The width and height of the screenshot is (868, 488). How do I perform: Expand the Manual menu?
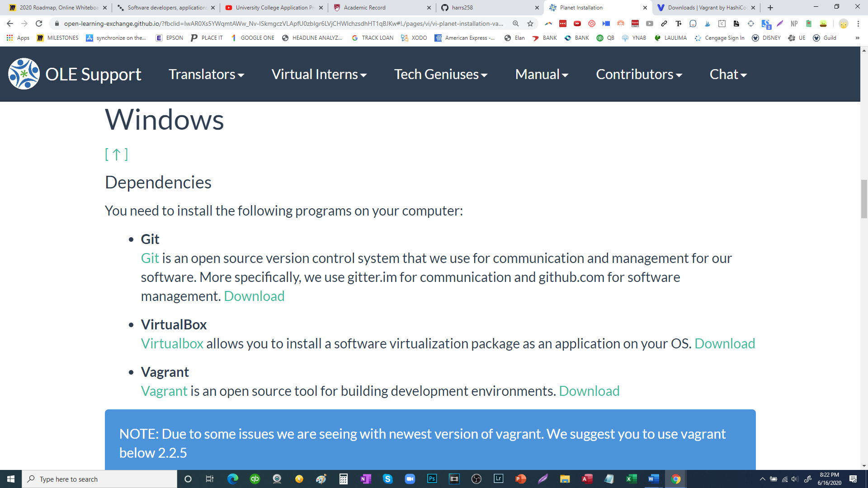[x=541, y=74]
